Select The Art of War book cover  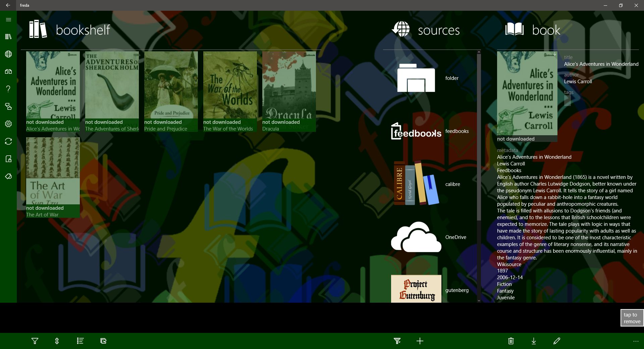[53, 177]
